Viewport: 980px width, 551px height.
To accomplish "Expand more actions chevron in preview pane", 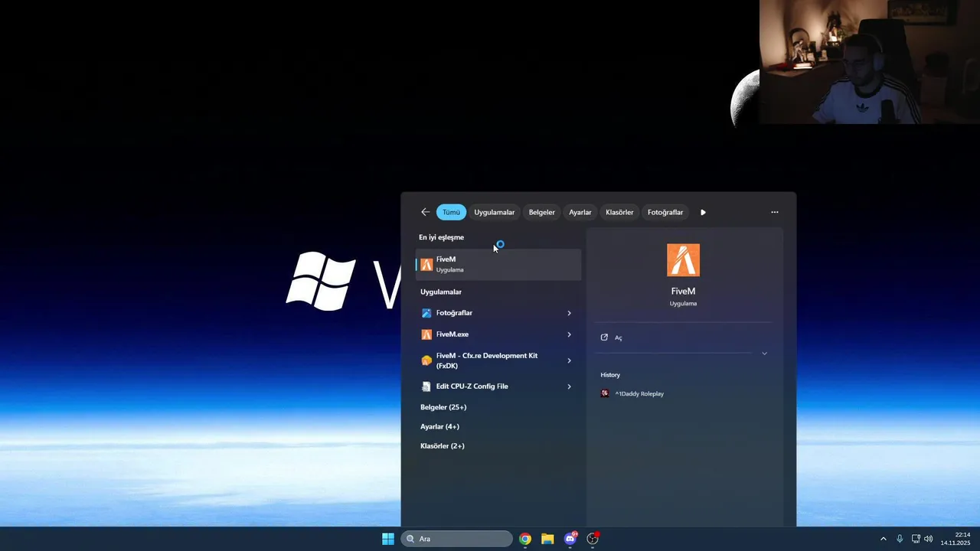I will tap(764, 354).
